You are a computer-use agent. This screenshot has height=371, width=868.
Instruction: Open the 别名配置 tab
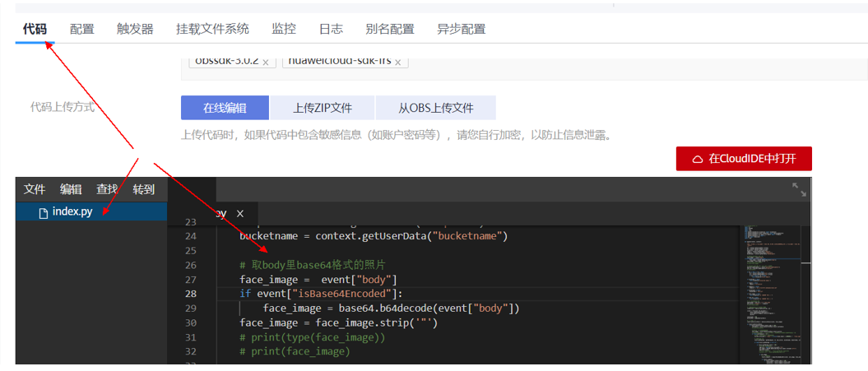[x=390, y=30]
